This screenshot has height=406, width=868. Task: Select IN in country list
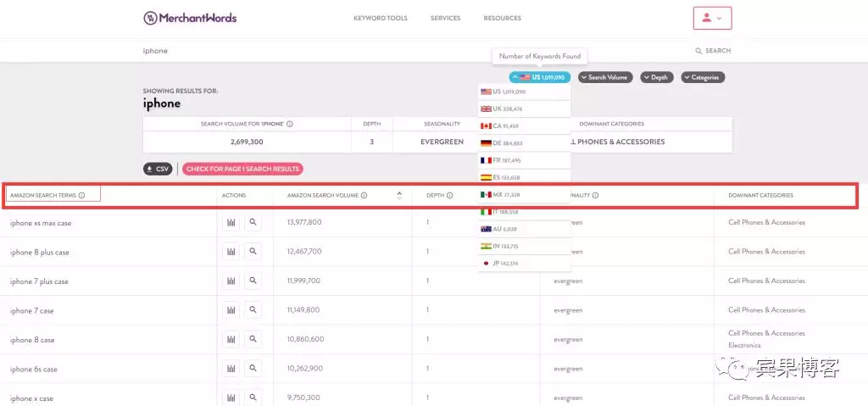(x=524, y=247)
